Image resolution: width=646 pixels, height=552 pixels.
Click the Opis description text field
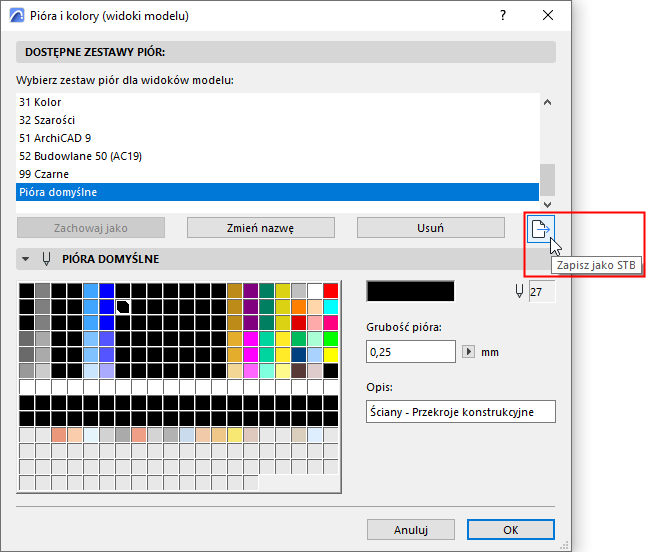(x=461, y=412)
